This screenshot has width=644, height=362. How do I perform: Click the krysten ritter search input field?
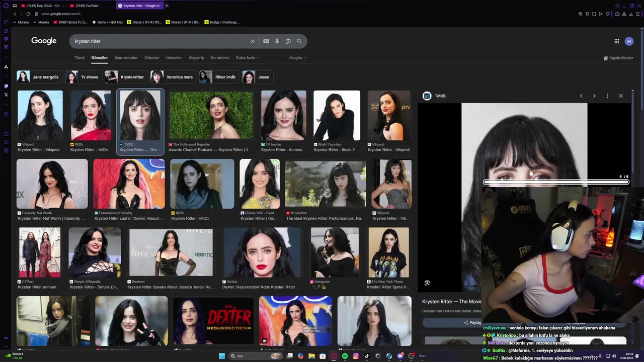coord(161,41)
